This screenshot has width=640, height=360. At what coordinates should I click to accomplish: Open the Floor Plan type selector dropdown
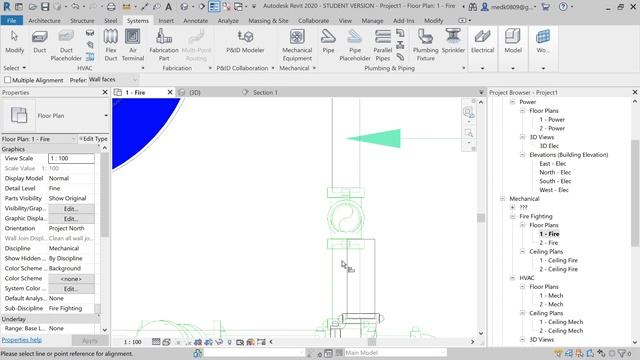[x=106, y=116]
